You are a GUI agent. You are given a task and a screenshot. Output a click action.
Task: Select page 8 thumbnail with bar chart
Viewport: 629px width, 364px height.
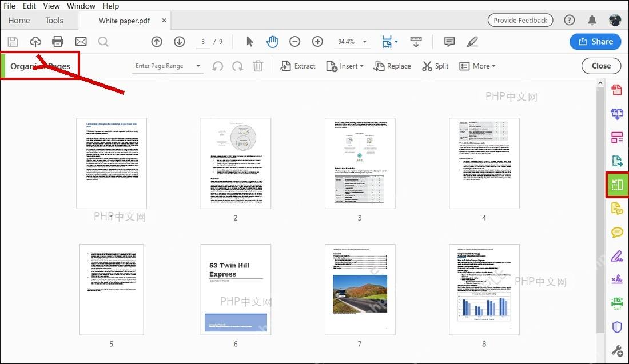484,290
